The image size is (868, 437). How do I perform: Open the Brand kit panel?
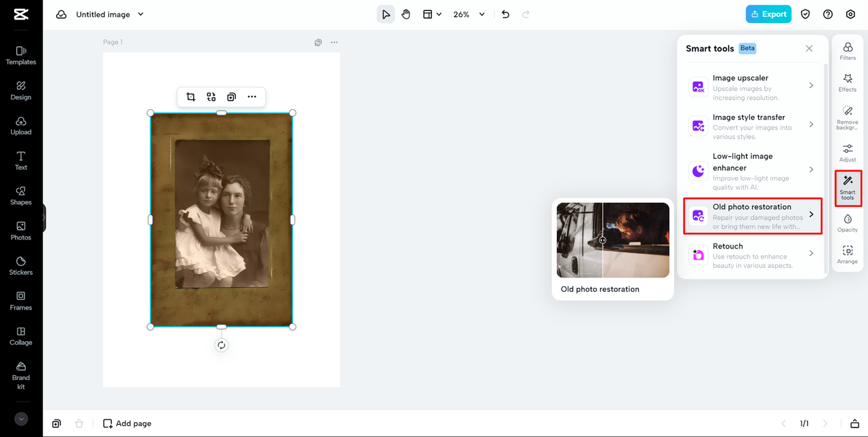21,375
